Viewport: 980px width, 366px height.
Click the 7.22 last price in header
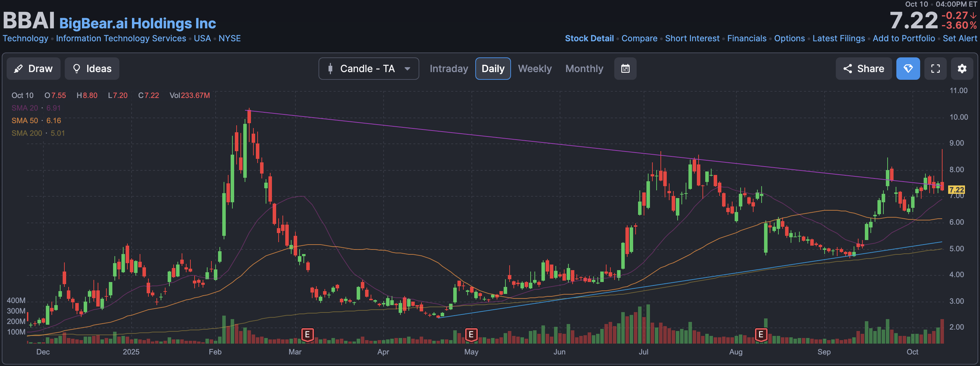point(913,21)
